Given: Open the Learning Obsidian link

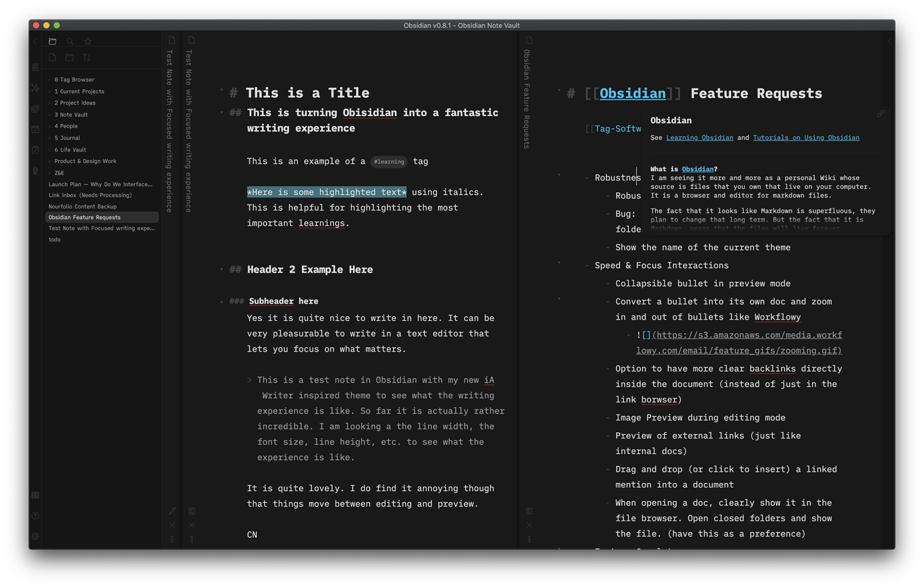Looking at the screenshot, I should click(x=700, y=137).
